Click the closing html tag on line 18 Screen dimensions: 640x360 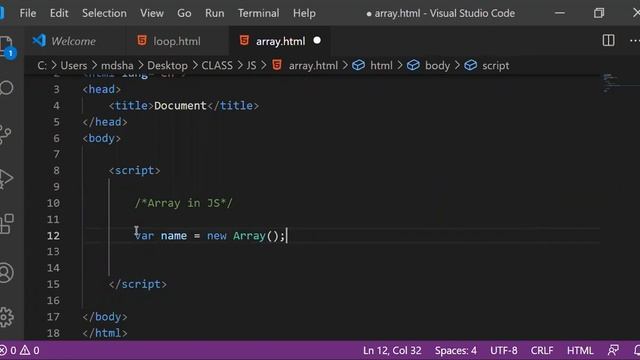(105, 333)
